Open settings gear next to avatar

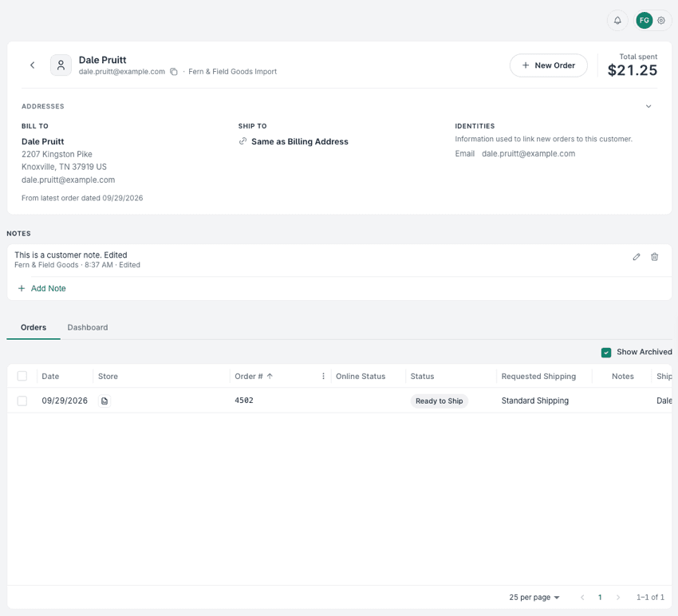661,20
